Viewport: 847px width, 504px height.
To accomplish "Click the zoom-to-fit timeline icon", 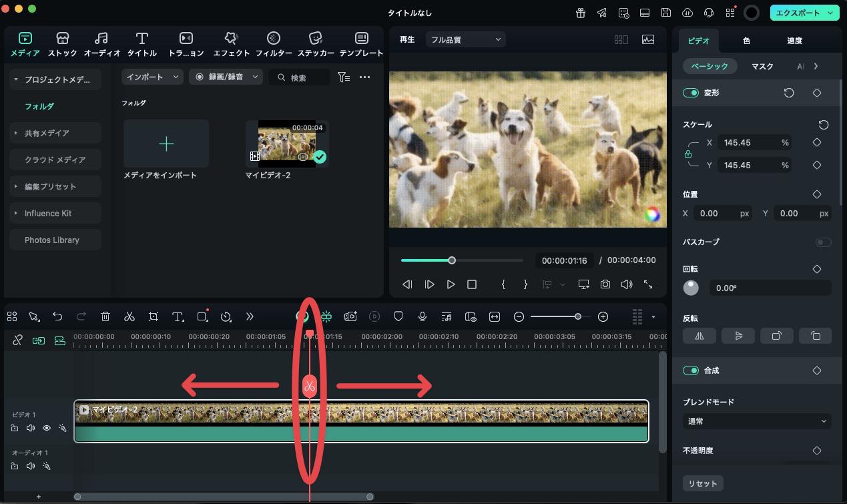I will [x=495, y=316].
